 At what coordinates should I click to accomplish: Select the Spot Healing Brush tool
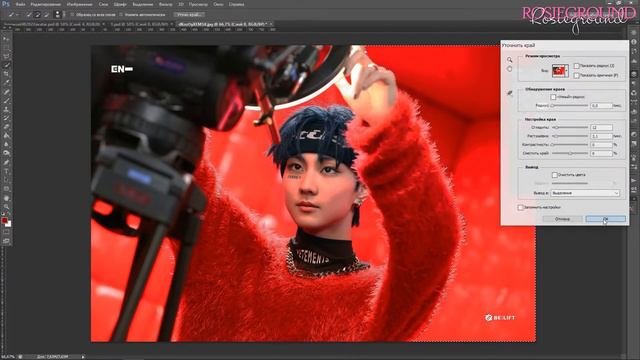tap(6, 92)
